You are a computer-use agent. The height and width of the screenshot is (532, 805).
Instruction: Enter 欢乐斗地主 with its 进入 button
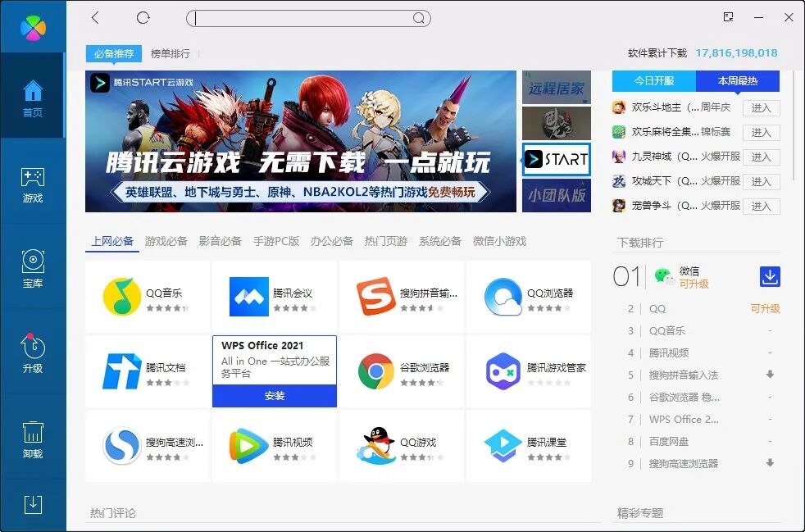(x=762, y=108)
